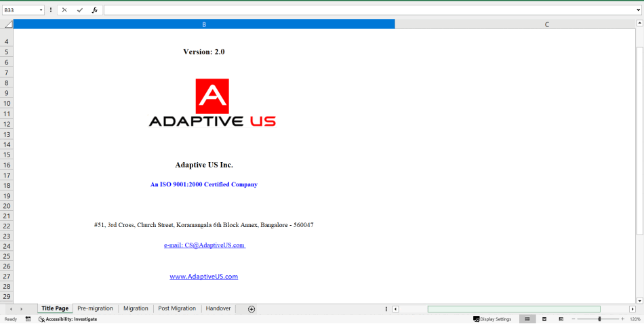Click the zoom slider handle
This screenshot has height=324, width=644.
tap(599, 319)
